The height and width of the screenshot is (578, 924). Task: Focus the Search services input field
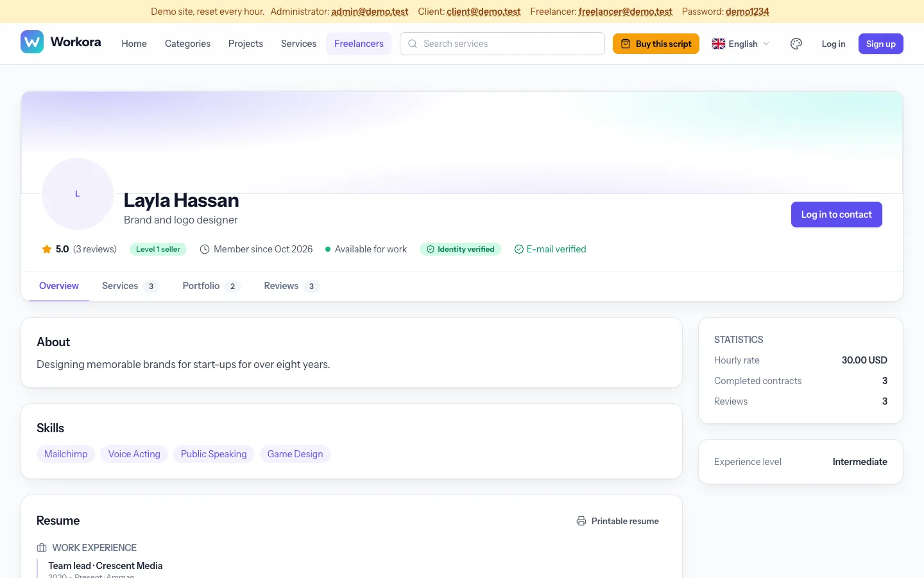pyautogui.click(x=502, y=44)
